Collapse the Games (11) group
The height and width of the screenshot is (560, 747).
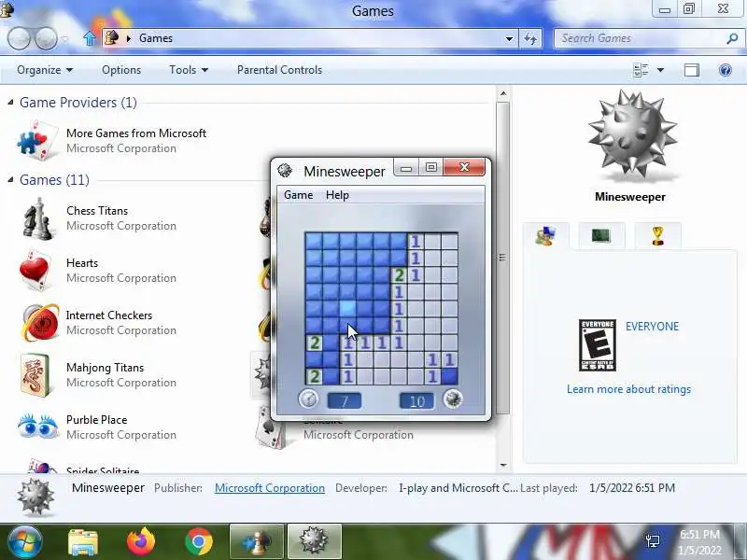coord(10,180)
